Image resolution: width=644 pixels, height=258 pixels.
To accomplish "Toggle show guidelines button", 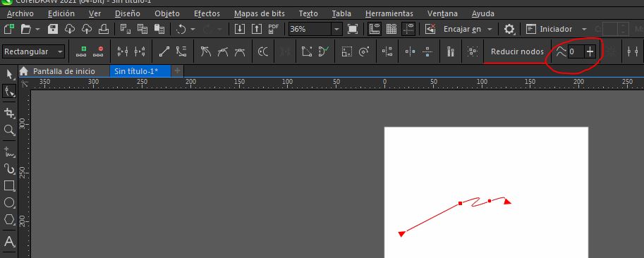I will [x=408, y=29].
